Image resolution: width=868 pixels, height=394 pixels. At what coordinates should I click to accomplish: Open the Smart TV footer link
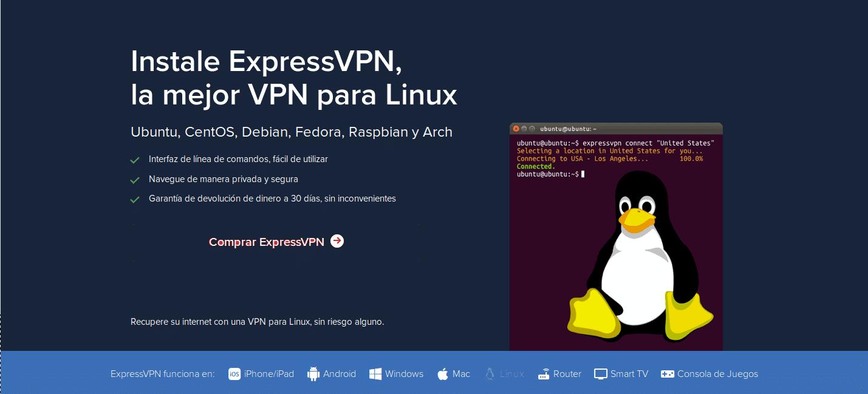tap(629, 373)
